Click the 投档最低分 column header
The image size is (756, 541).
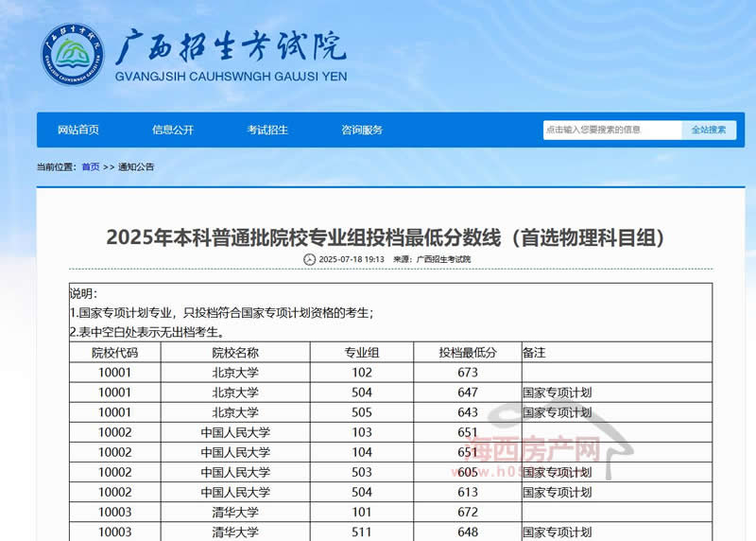(468, 353)
